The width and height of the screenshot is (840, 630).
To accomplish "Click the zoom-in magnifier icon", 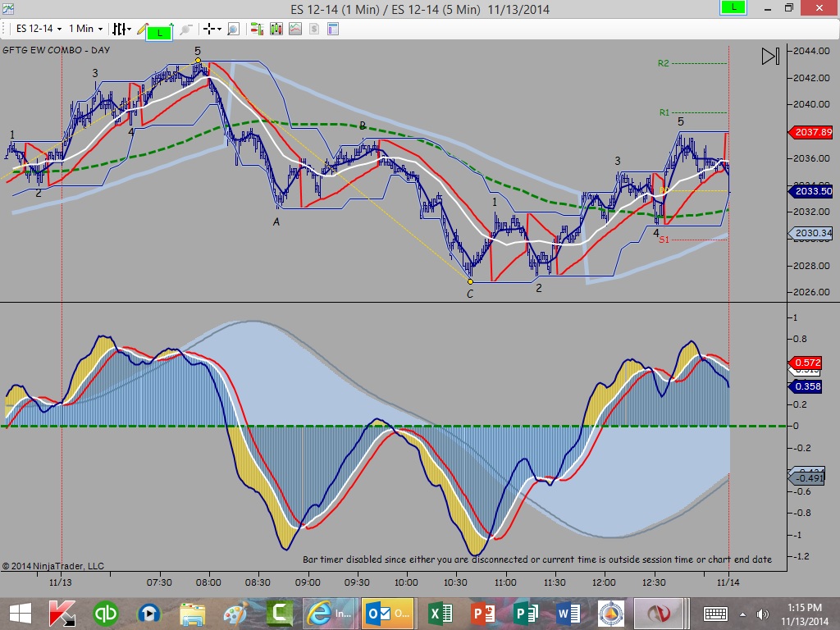I will 233,29.
